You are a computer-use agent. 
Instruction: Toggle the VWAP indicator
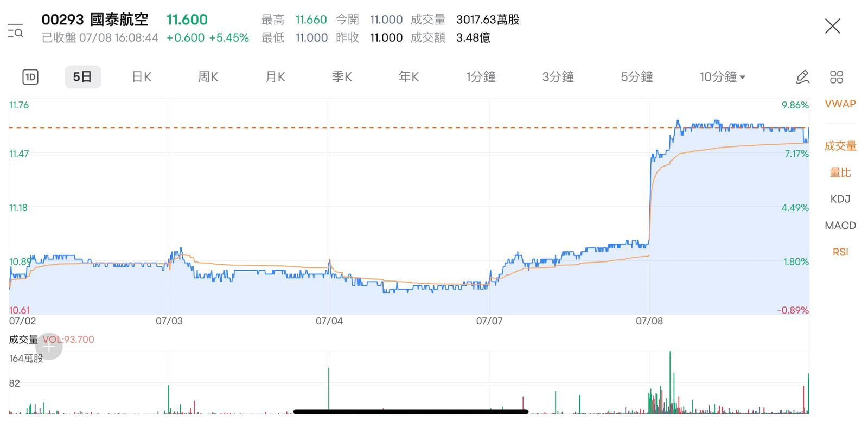coord(840,104)
